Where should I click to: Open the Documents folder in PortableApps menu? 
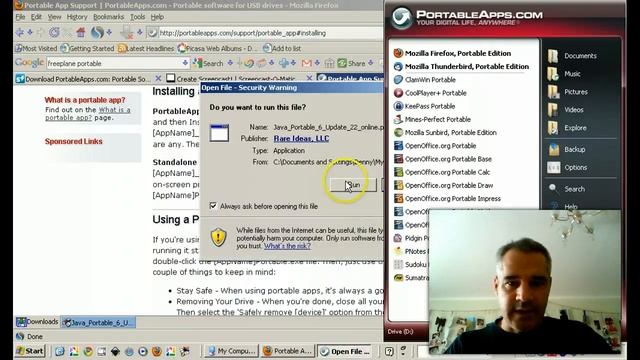click(572, 56)
